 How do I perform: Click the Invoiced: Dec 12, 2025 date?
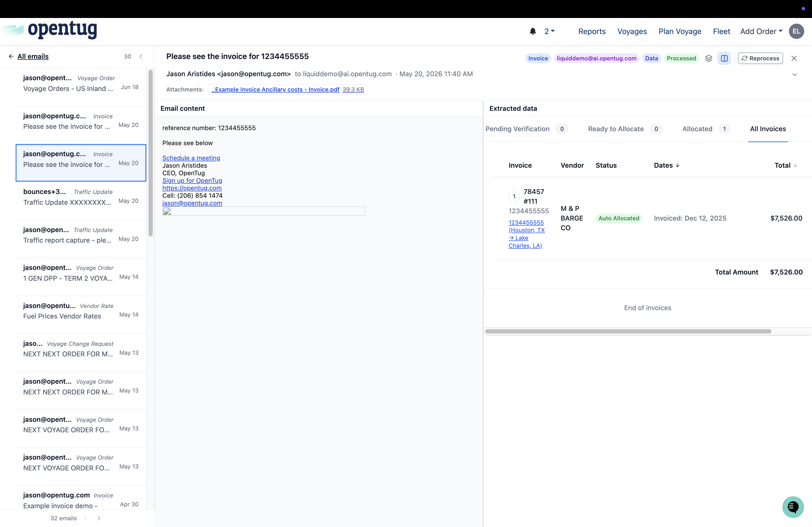(690, 218)
